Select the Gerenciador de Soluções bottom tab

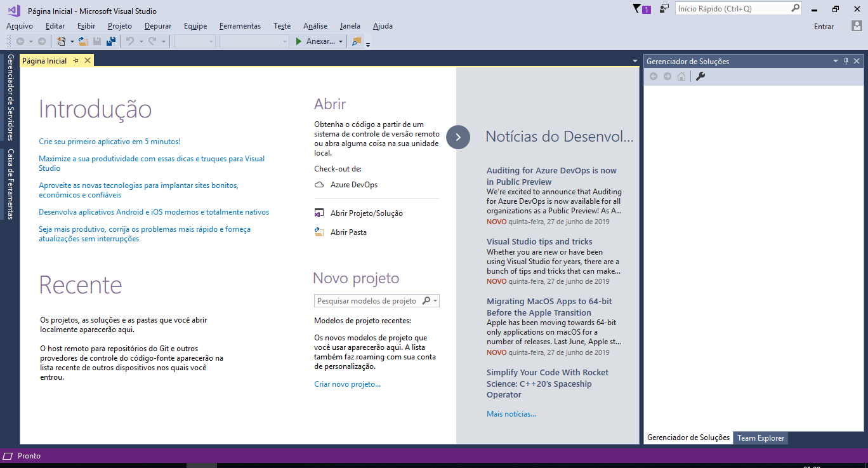pos(688,438)
